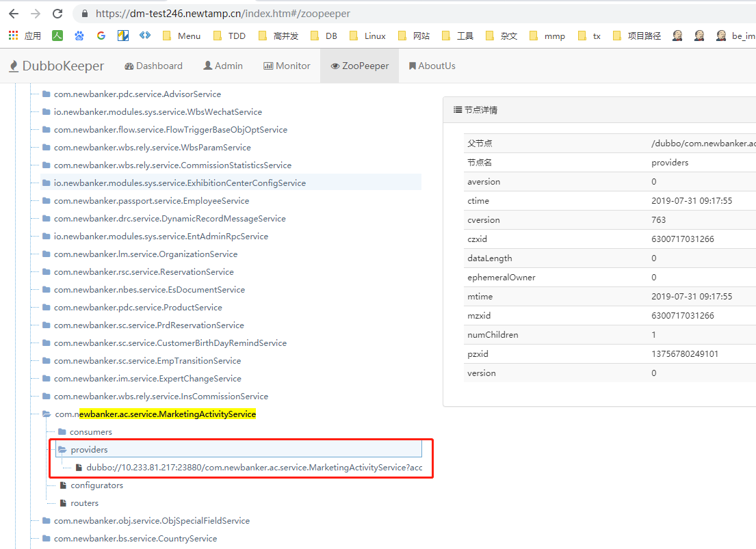The image size is (756, 549).
Task: Open the 项目路径 bookmark folder
Action: [x=637, y=36]
